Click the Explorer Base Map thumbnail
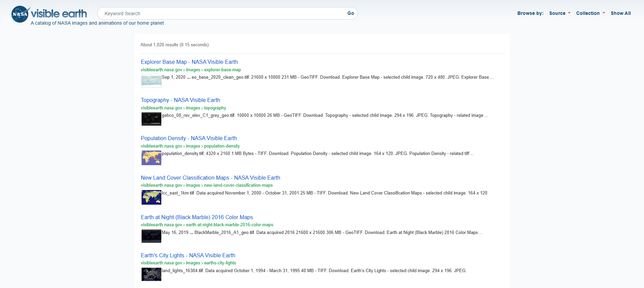The width and height of the screenshot is (644, 288). [151, 81]
